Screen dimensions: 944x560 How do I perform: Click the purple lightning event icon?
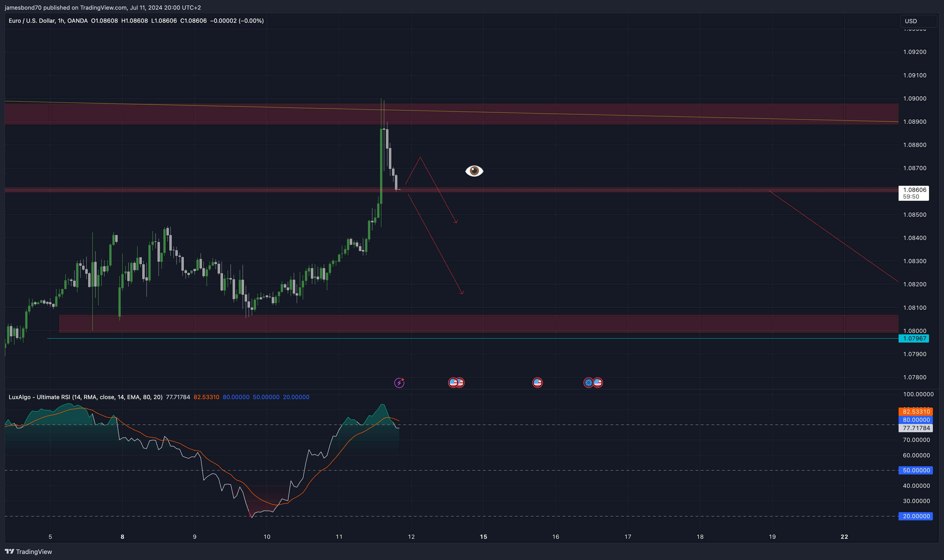click(x=399, y=383)
